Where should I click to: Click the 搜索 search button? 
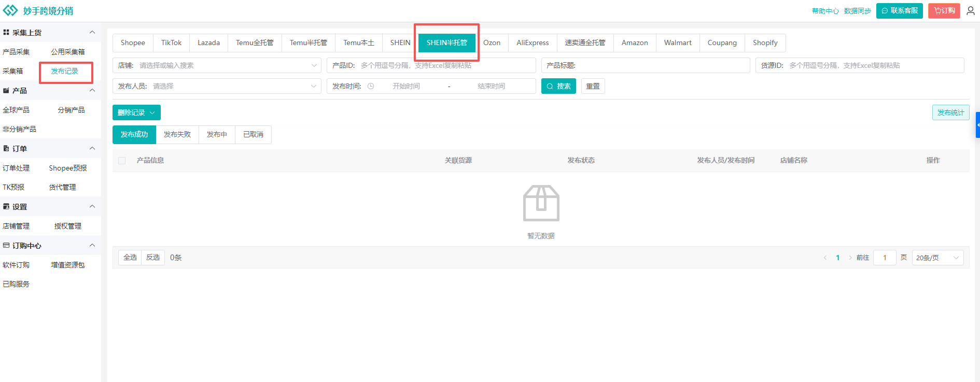558,86
